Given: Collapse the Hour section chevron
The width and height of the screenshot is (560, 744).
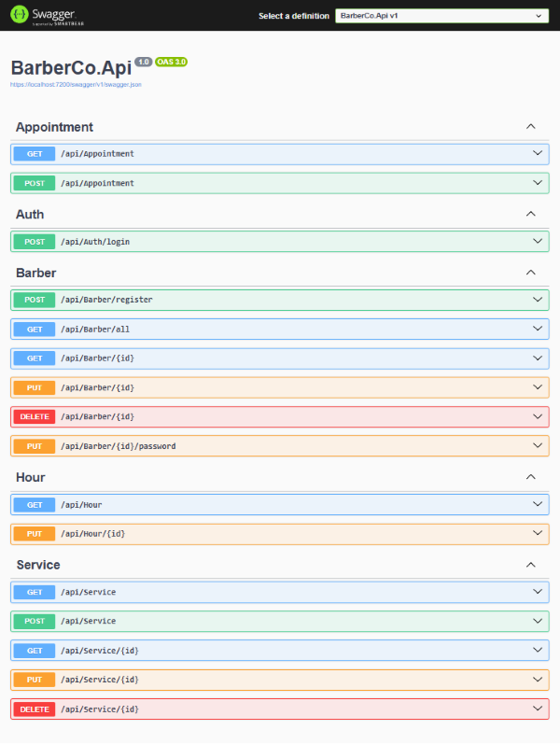Looking at the screenshot, I should tap(530, 477).
